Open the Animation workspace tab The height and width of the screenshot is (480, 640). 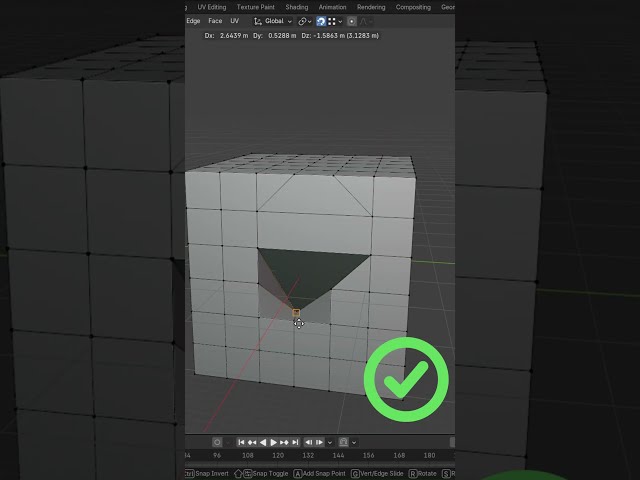(332, 7)
